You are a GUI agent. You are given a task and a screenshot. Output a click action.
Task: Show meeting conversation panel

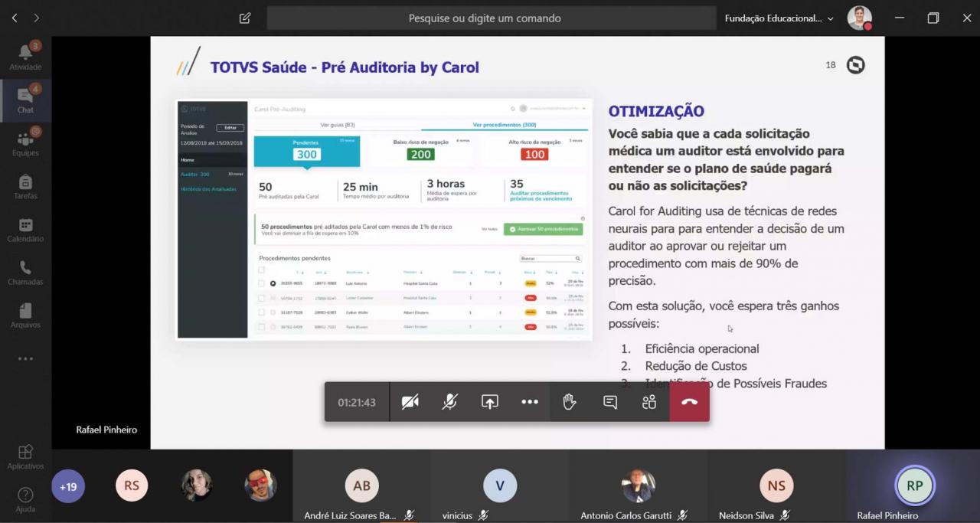(x=610, y=402)
